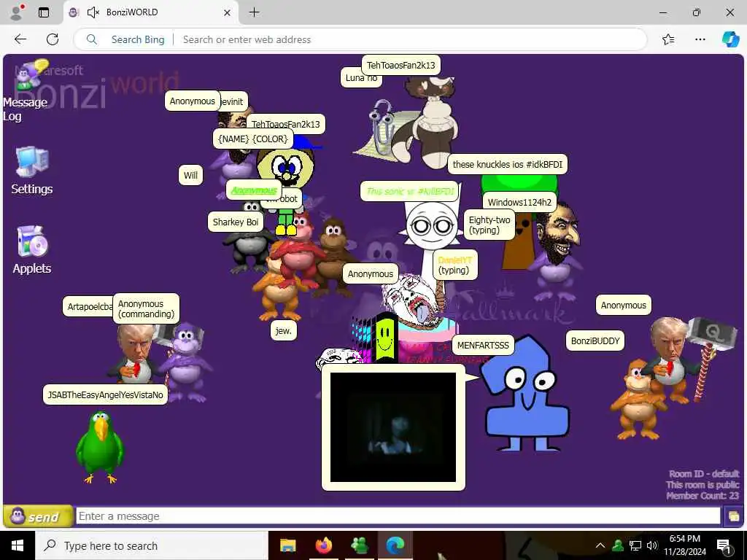
Task: Click the trollface character
Action: pos(337,358)
